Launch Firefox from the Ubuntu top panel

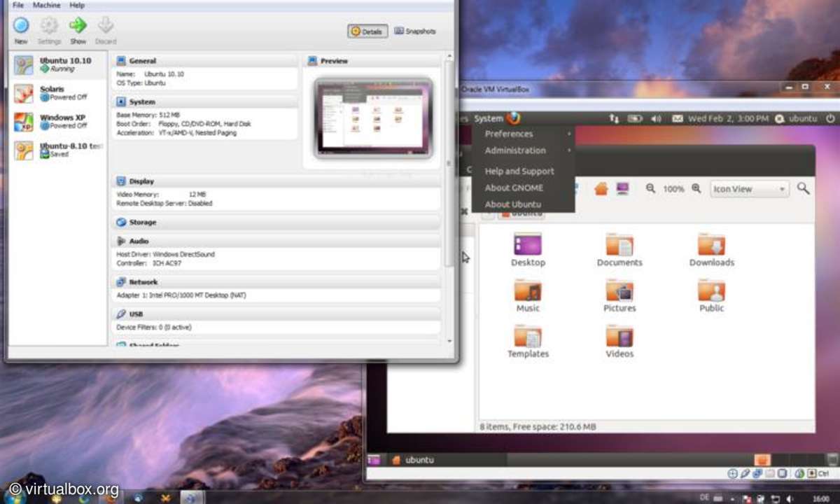[514, 118]
